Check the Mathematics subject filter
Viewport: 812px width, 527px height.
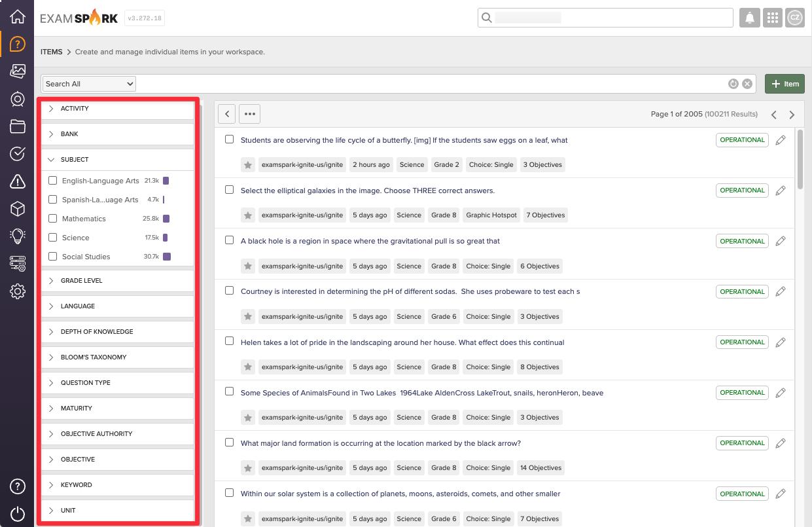tap(53, 219)
